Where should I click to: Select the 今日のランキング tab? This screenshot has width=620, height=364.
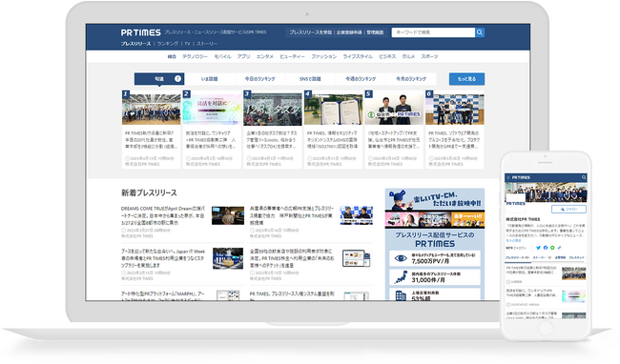coord(259,79)
